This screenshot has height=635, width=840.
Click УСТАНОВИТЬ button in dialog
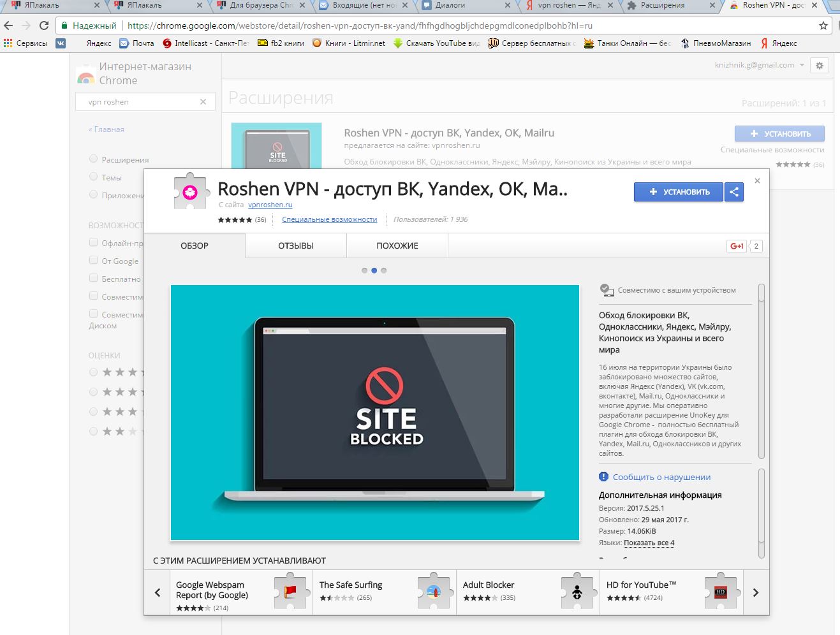(x=679, y=192)
